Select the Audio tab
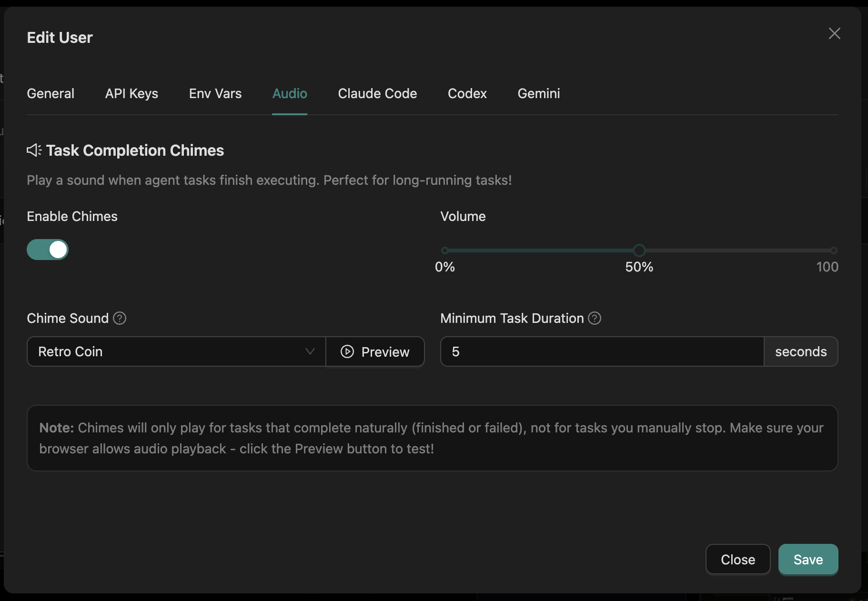 [x=289, y=93]
